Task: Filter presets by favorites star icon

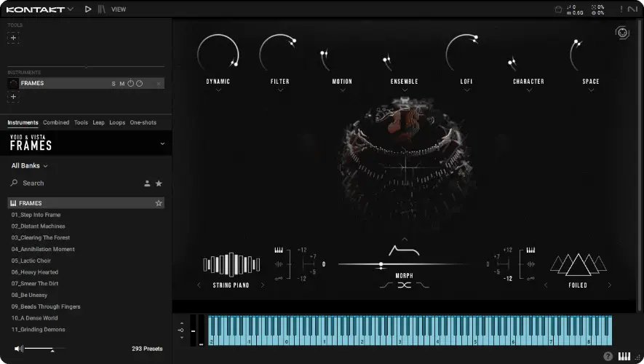Action: (159, 183)
